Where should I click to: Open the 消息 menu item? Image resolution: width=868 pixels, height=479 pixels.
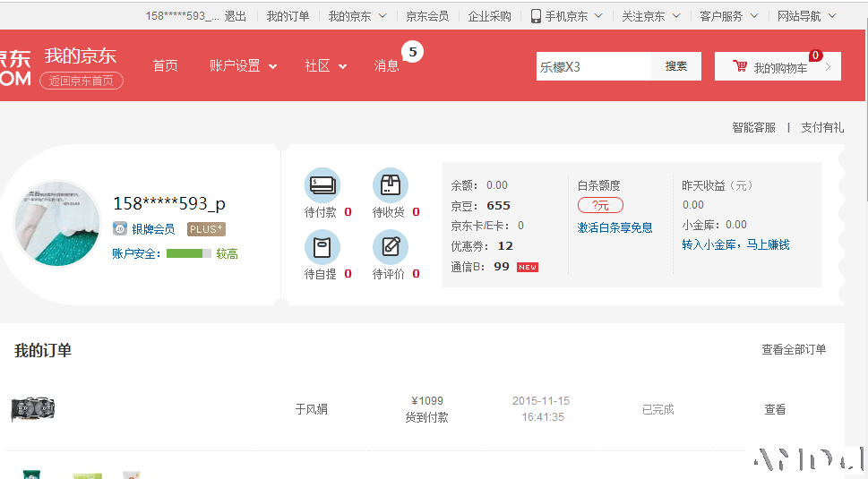(386, 66)
